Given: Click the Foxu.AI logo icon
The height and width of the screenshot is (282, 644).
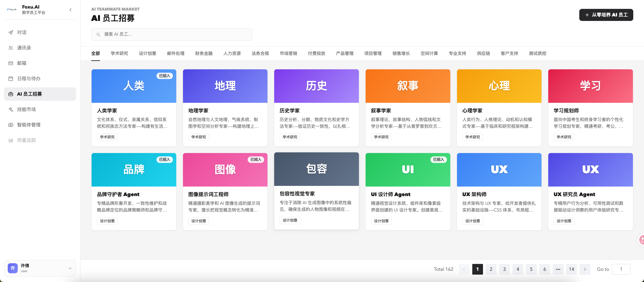Looking at the screenshot, I should [12, 10].
